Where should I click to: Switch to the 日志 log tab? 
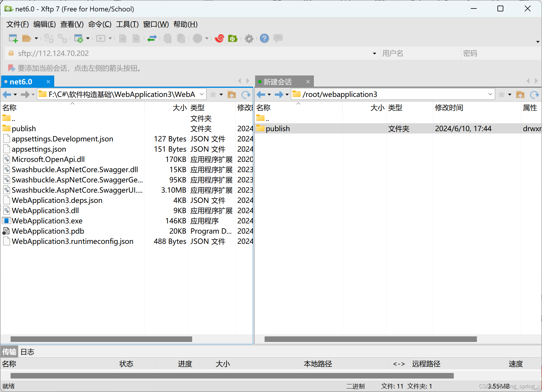(28, 352)
